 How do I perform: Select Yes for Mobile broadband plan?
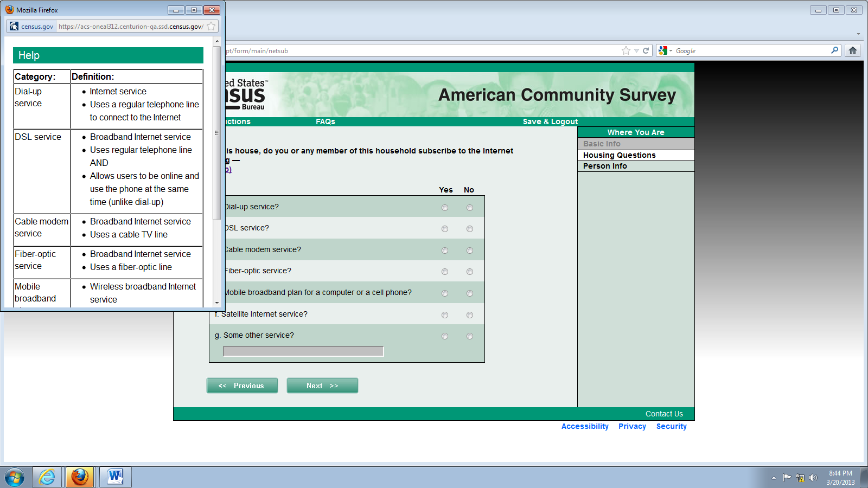(445, 293)
